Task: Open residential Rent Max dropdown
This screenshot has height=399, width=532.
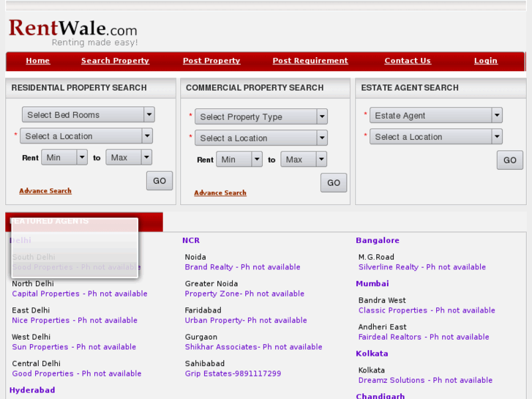Action: (129, 157)
